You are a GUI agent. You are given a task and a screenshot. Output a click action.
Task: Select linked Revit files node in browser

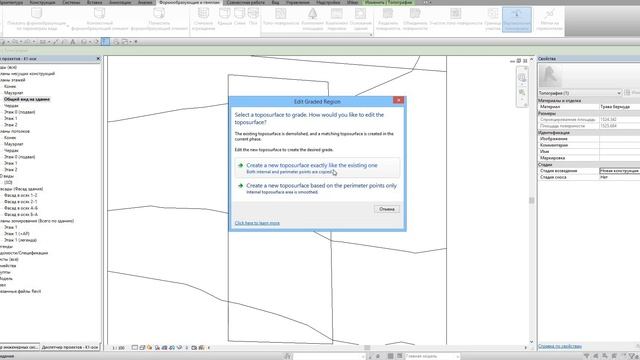point(20,291)
